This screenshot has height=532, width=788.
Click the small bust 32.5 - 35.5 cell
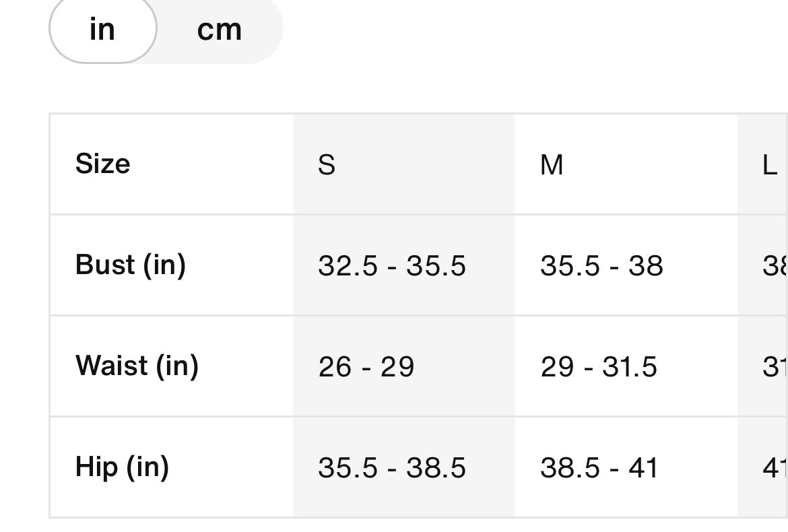392,266
